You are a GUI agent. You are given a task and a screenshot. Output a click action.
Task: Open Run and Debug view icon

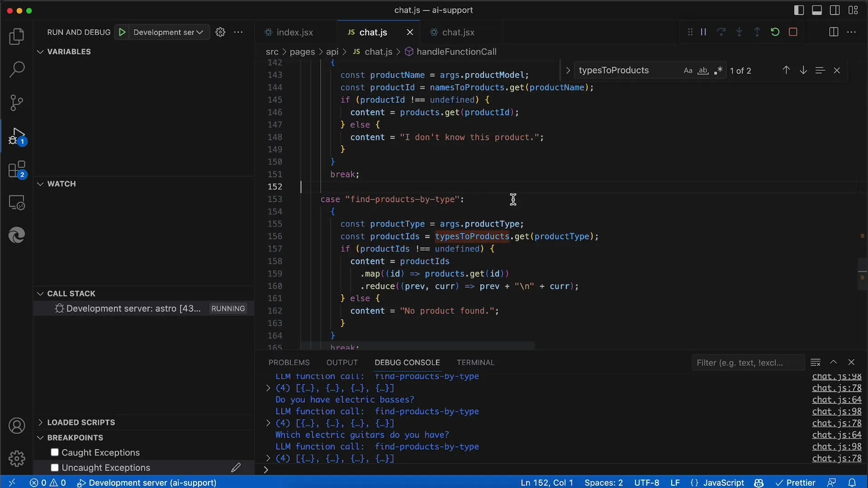pyautogui.click(x=17, y=136)
